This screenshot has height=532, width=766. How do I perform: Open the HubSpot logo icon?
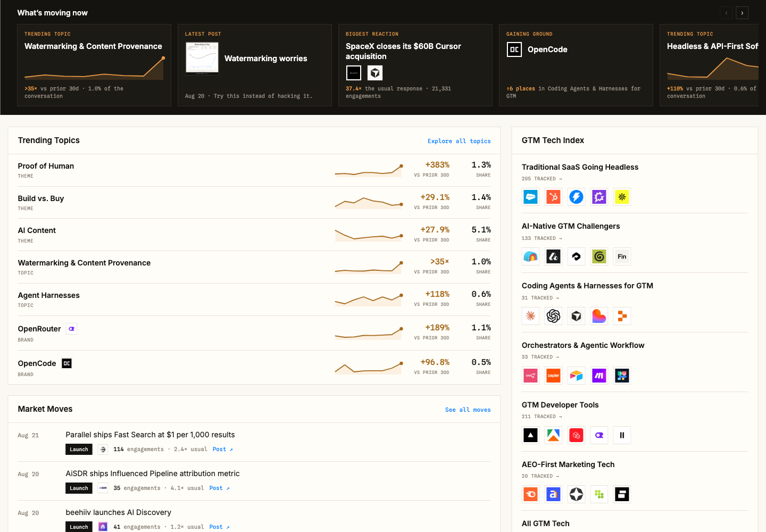tap(553, 197)
